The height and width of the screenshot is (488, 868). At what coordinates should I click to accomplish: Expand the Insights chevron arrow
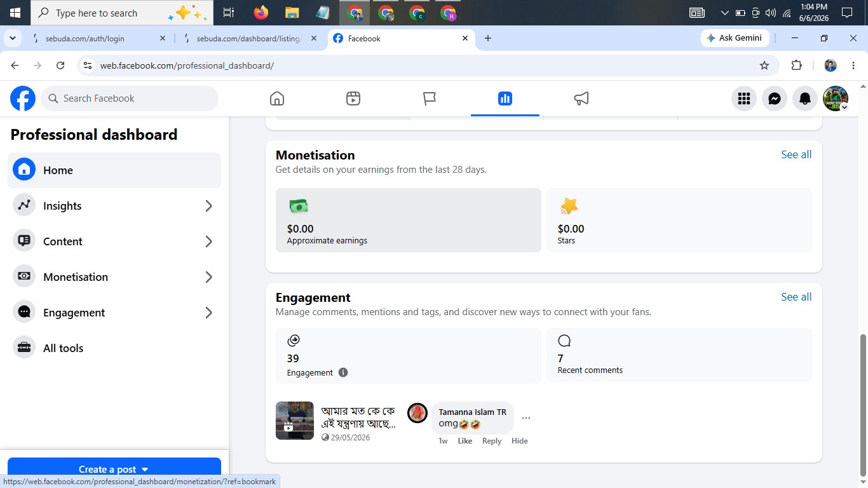tap(208, 206)
